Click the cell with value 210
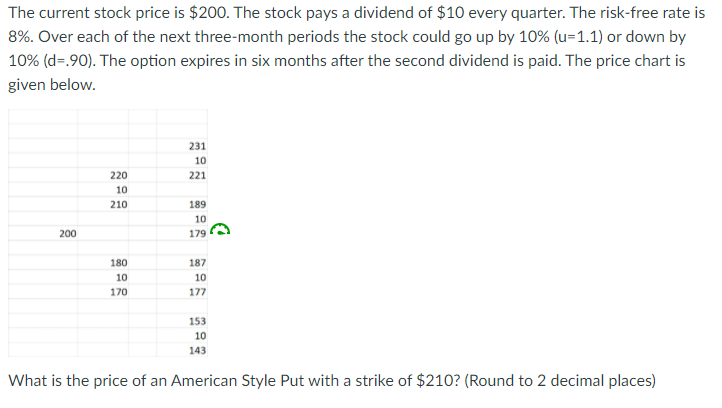The height and width of the screenshot is (408, 722). [119, 204]
